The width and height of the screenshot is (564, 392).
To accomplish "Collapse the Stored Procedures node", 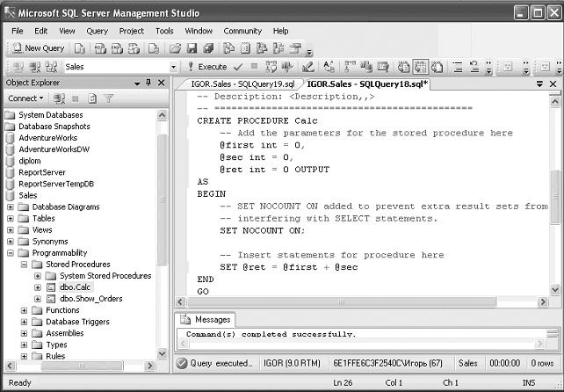I will tap(25, 264).
